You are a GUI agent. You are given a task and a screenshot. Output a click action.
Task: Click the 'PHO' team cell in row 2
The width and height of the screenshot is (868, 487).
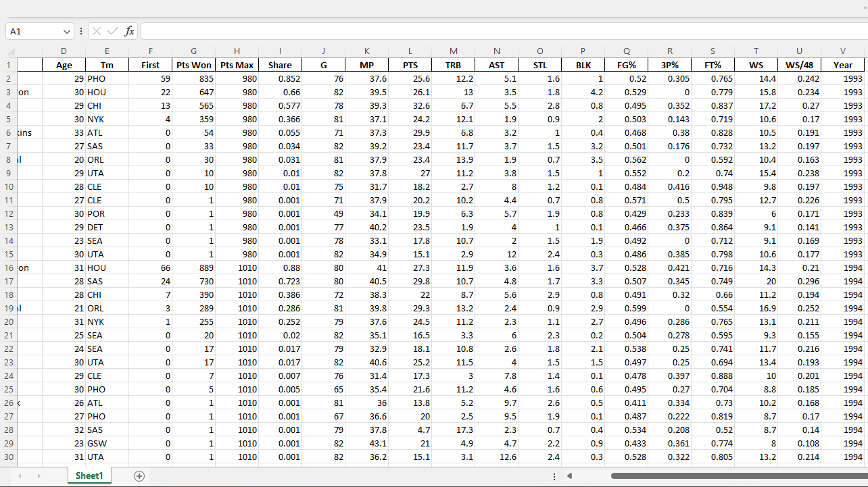point(107,78)
